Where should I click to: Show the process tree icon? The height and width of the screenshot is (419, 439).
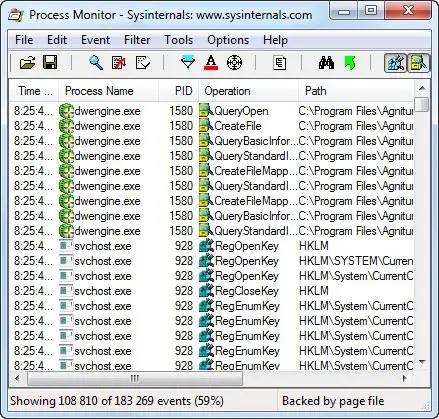(x=279, y=63)
